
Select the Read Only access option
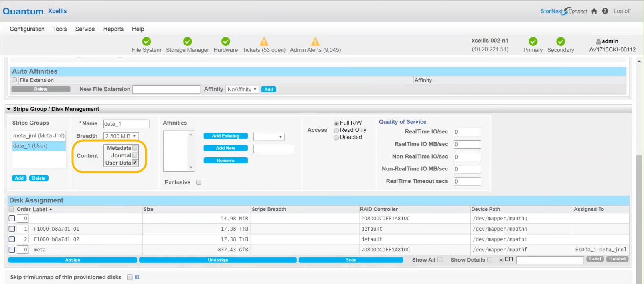click(x=336, y=130)
